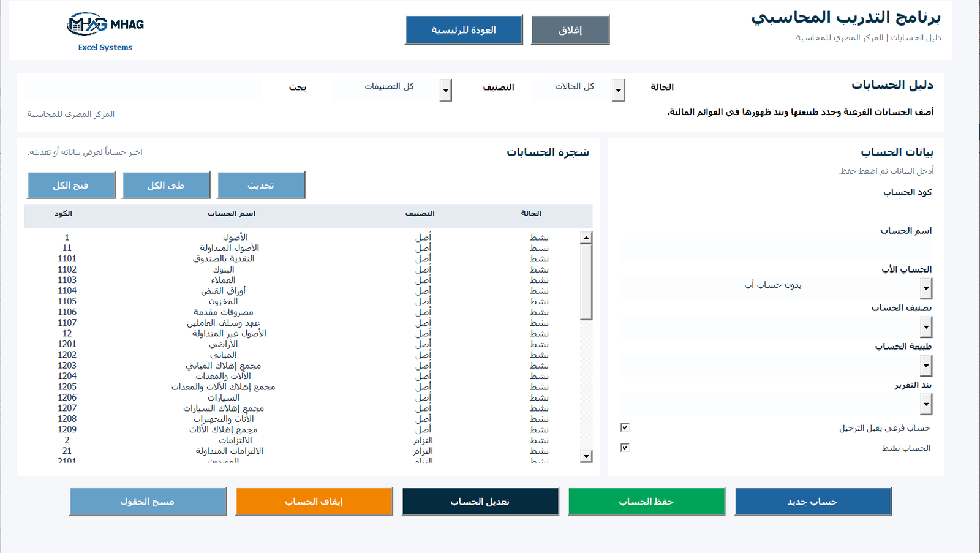Viewport: 980px width, 553px height.
Task: Click the الكود column header
Action: (63, 214)
